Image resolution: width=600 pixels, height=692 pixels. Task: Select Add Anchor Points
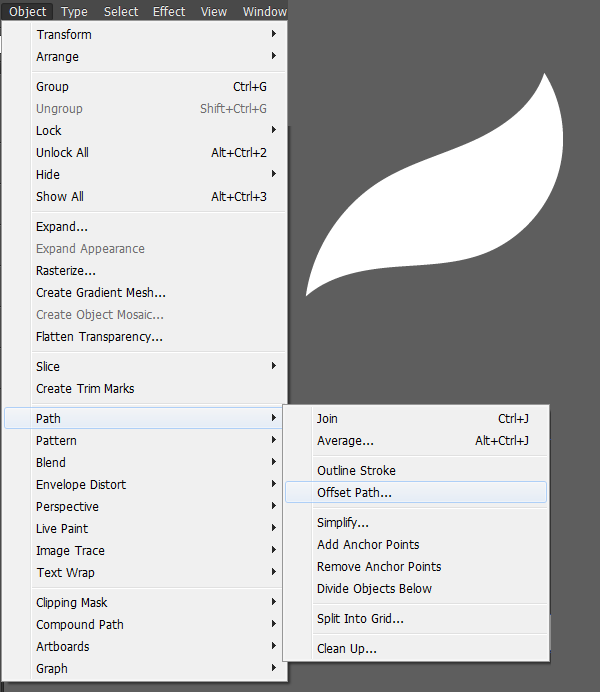[x=368, y=544]
